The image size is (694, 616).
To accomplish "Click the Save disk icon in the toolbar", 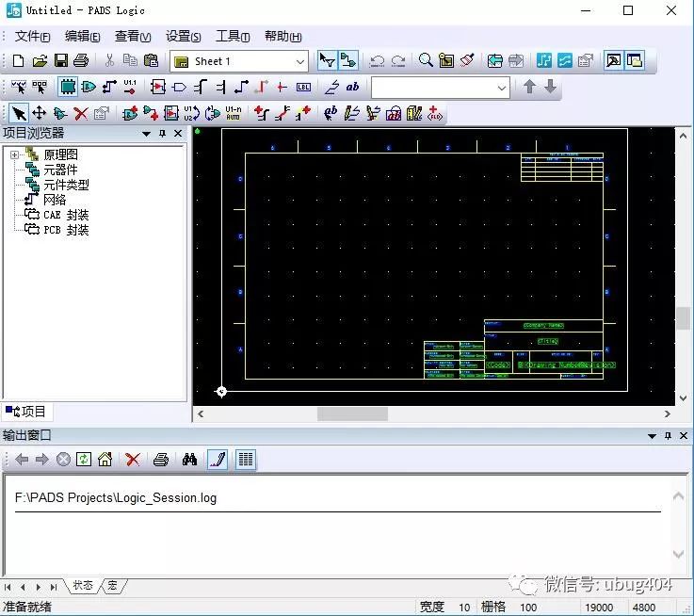I will [60, 61].
